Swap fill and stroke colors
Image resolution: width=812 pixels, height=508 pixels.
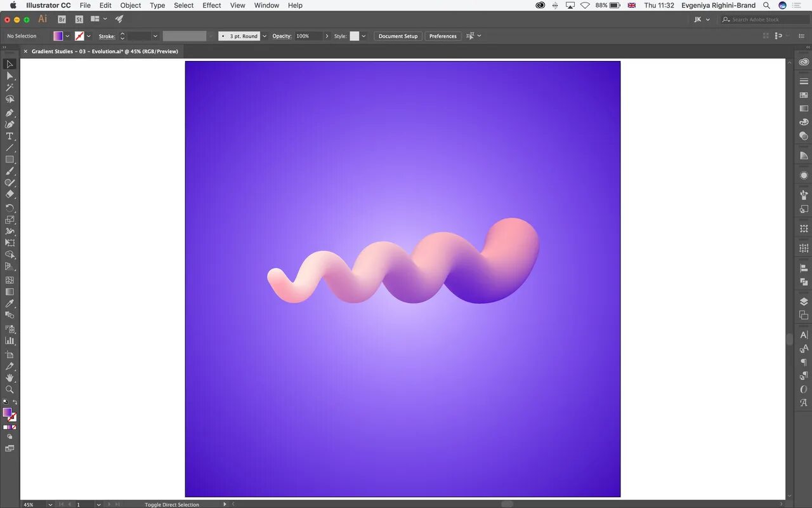point(15,403)
